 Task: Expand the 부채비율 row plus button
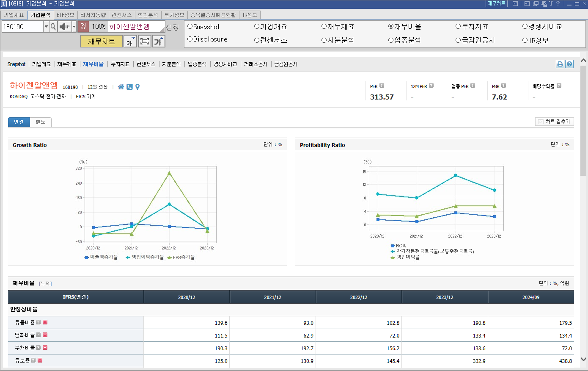coord(45,348)
